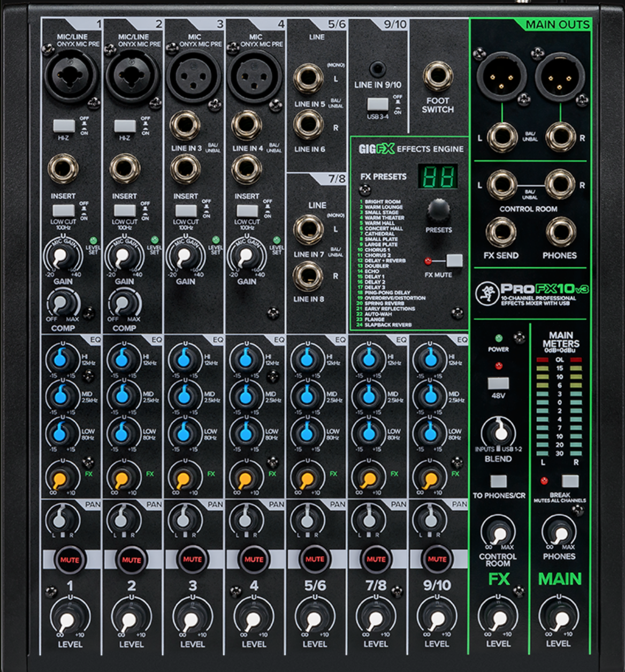Engage the 48V phantom power switch

coord(498,384)
